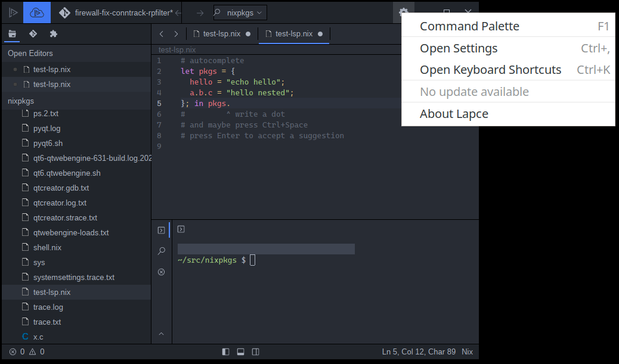Click the terminal input at the ~/src/nixpkgs prompt
This screenshot has height=364, width=619.
click(x=252, y=259)
